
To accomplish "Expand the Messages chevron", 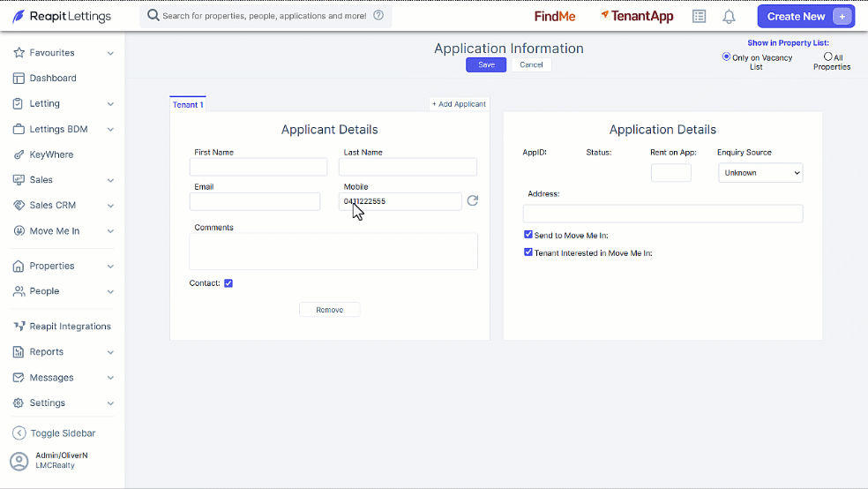I will coord(110,378).
